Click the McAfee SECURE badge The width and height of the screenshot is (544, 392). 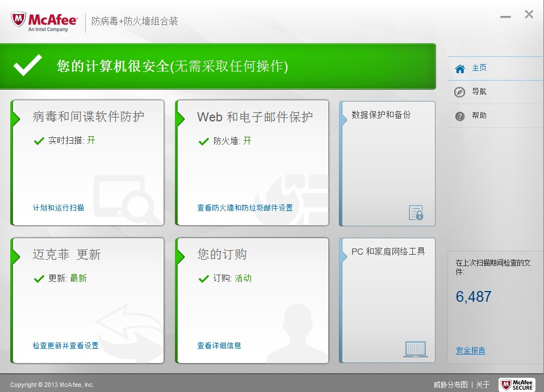pos(517,385)
